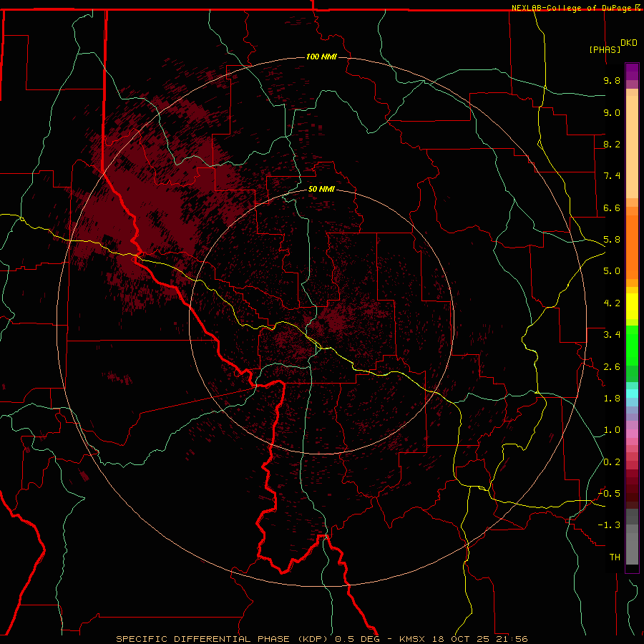Image resolution: width=644 pixels, height=644 pixels.
Task: Click the 100 NMI range ring label
Action: pos(321,57)
